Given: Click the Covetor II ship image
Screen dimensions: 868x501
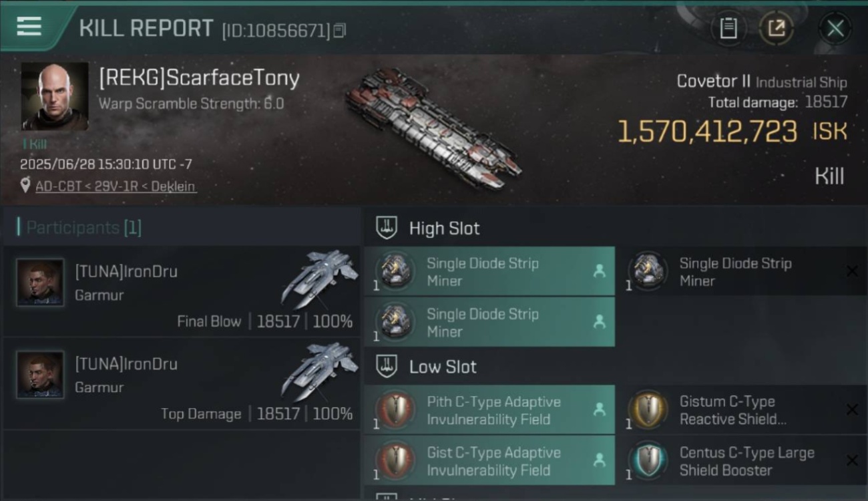Looking at the screenshot, I should pos(433,128).
